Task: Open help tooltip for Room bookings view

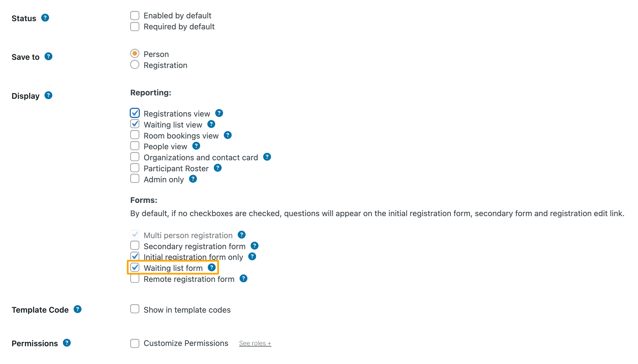Action: 228,135
